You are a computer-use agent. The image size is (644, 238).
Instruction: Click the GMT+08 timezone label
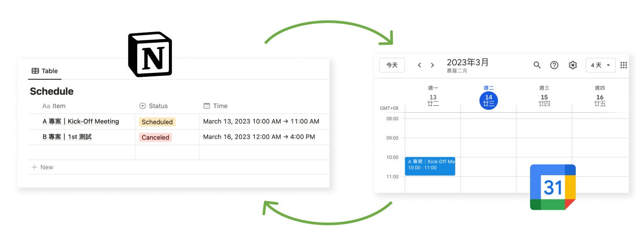pyautogui.click(x=389, y=108)
